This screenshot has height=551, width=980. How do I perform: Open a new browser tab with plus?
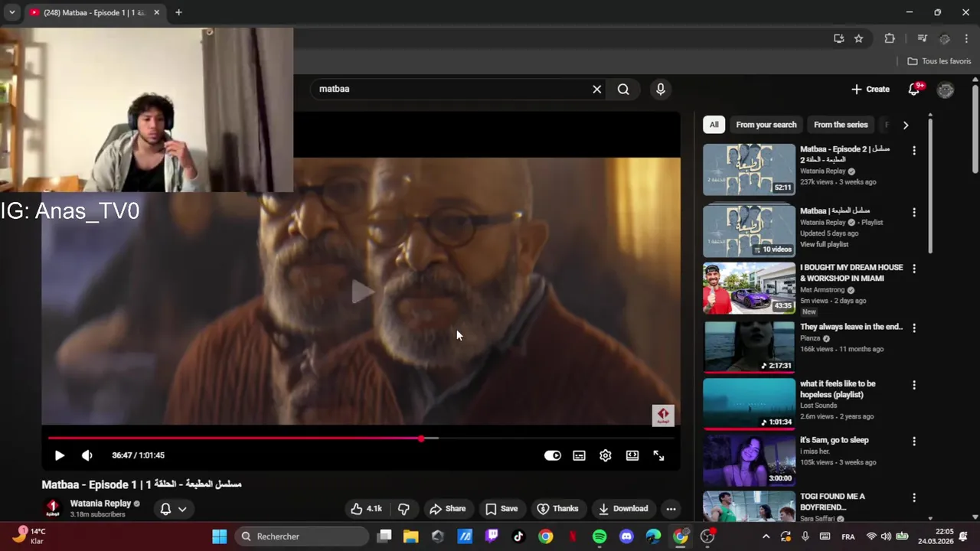point(178,12)
